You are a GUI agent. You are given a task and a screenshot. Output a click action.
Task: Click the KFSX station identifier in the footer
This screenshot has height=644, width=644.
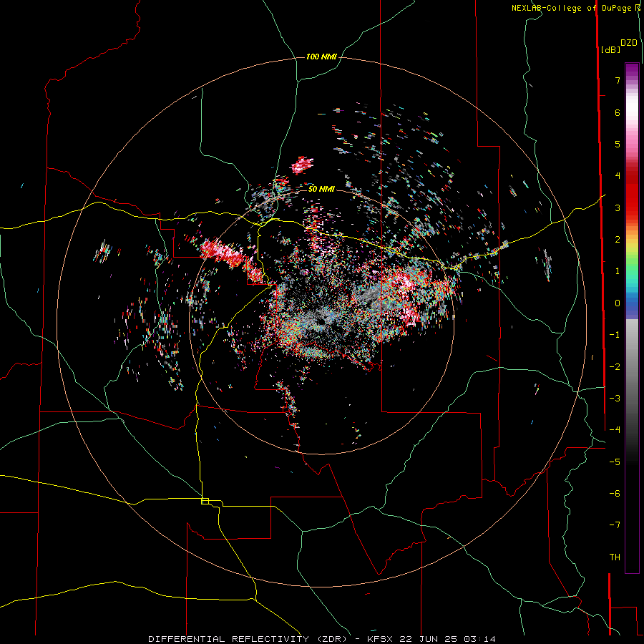(x=379, y=639)
